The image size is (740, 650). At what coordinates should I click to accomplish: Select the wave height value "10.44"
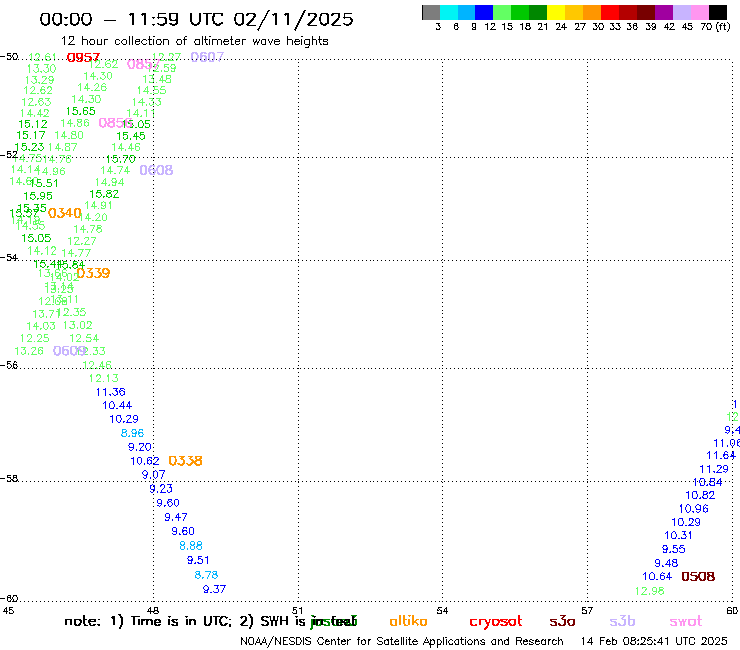click(117, 405)
